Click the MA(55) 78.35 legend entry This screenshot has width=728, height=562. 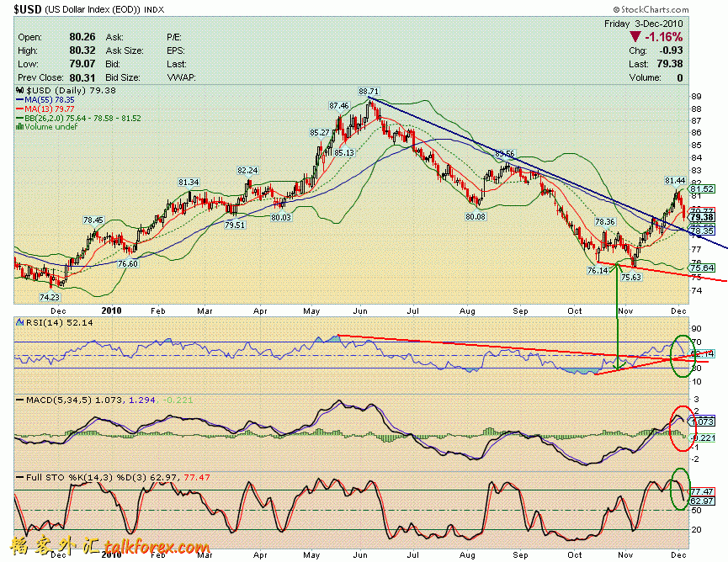tap(45, 100)
